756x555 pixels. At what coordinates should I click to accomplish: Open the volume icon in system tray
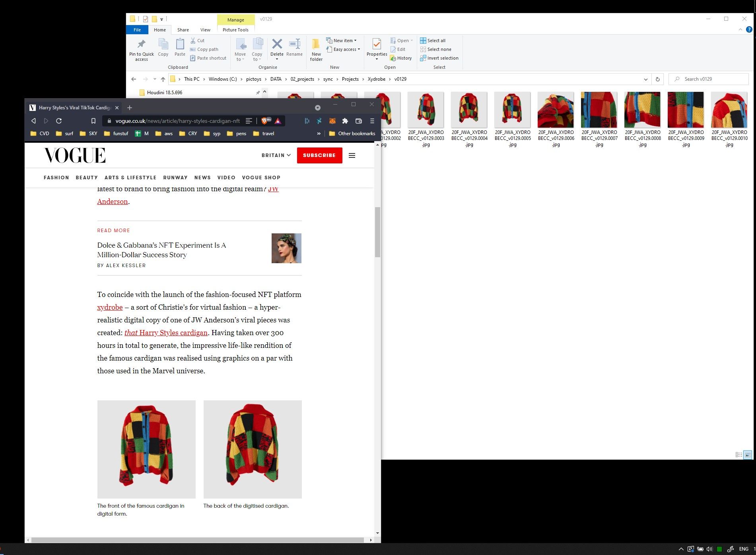(709, 549)
